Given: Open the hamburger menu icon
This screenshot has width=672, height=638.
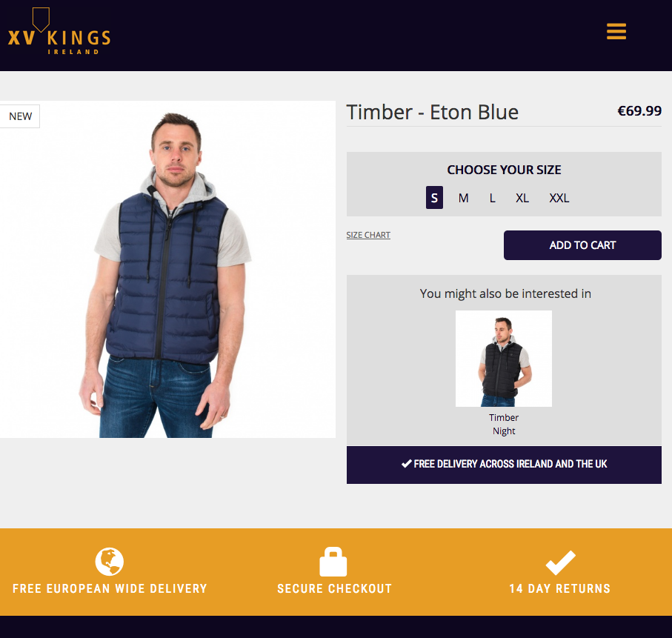Looking at the screenshot, I should [616, 31].
